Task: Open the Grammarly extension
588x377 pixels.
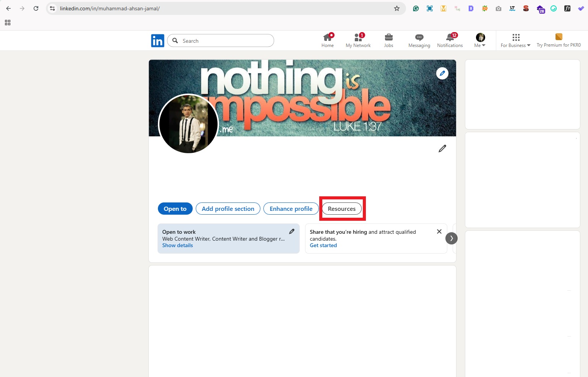Action: coord(416,8)
